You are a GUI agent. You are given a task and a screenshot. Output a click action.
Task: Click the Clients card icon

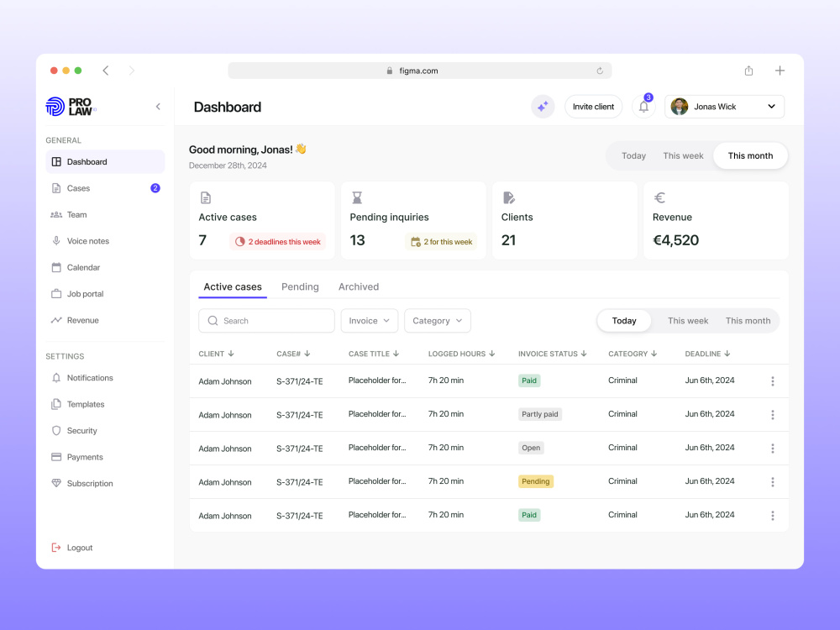click(509, 197)
